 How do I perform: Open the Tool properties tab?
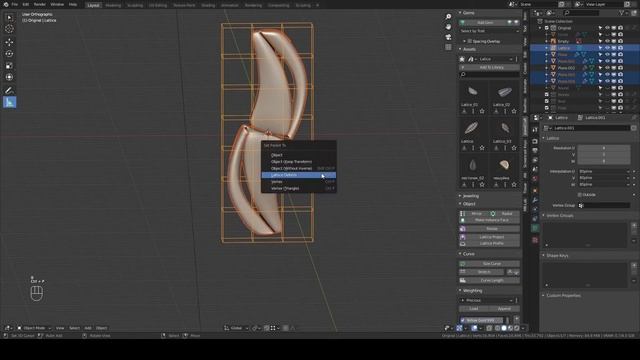(535, 130)
